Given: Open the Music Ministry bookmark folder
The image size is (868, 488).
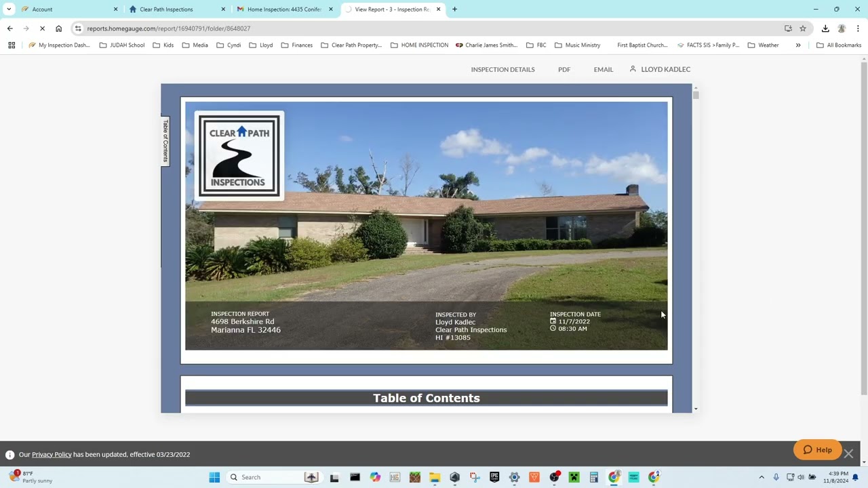Looking at the screenshot, I should tap(578, 45).
